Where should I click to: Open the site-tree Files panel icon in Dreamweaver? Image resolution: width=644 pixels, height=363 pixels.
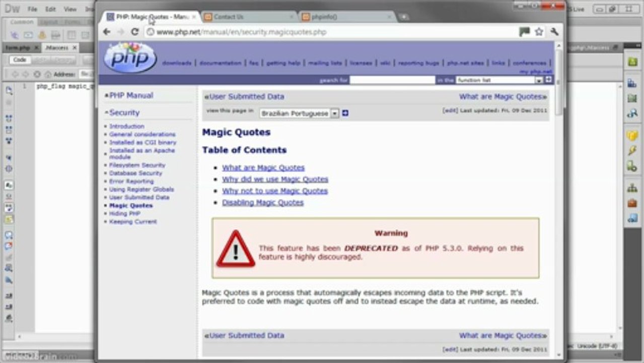[x=632, y=188]
